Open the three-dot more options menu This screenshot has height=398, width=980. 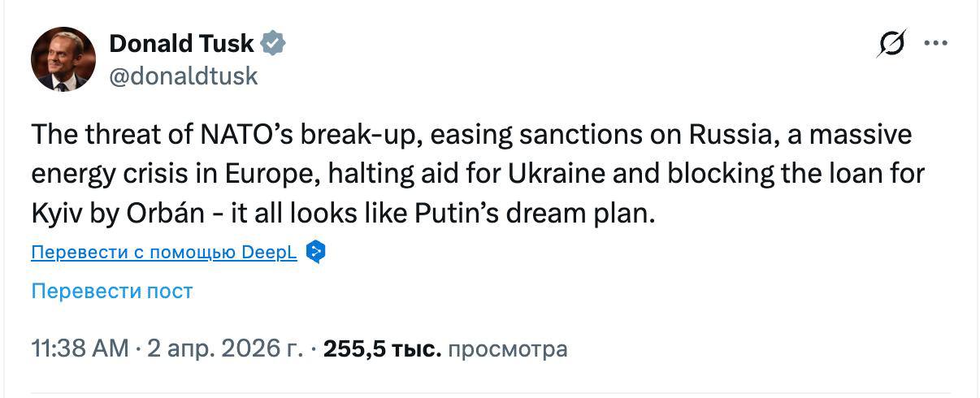pos(937,43)
